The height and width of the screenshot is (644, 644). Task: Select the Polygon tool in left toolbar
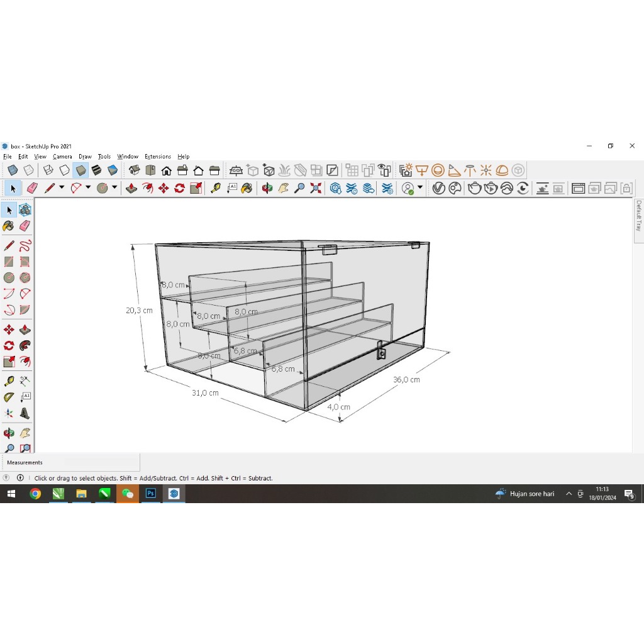point(25,277)
